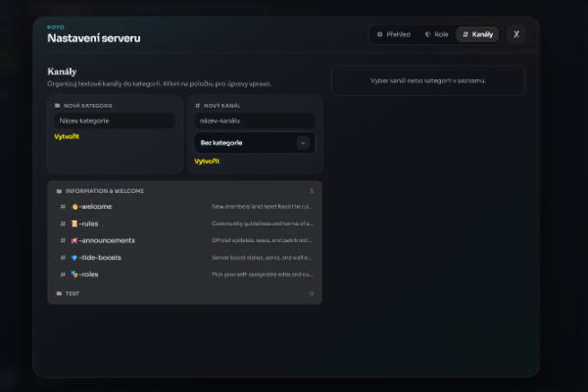Click the gear icon in Přehled tab

[379, 34]
